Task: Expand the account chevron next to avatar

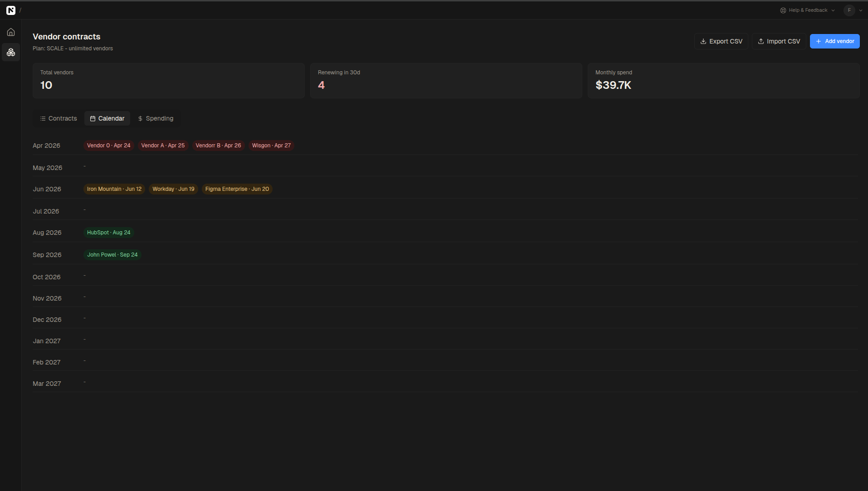Action: pos(861,10)
